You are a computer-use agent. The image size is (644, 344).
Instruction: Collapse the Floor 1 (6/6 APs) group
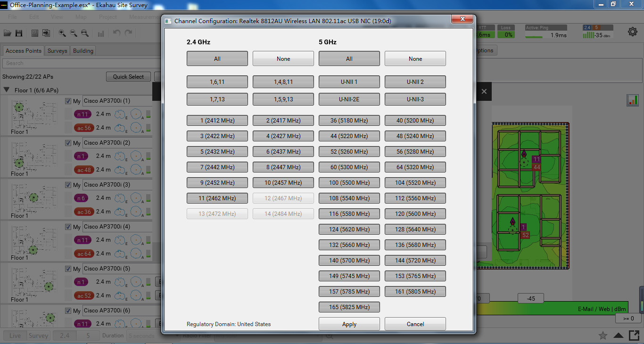pyautogui.click(x=7, y=90)
